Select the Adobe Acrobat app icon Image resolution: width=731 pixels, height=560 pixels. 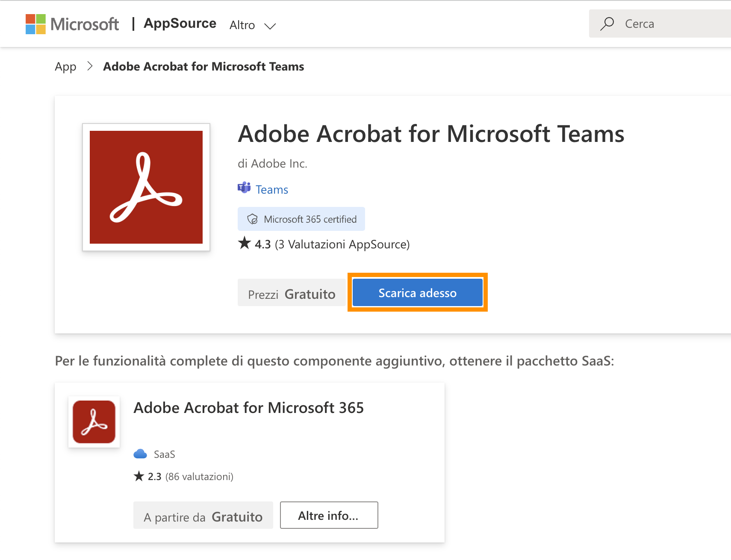click(146, 187)
